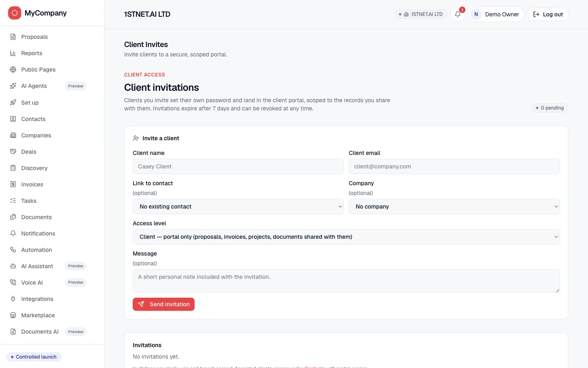Click the Public Pages globe icon
Viewport: 588px width, 368px height.
click(x=13, y=70)
